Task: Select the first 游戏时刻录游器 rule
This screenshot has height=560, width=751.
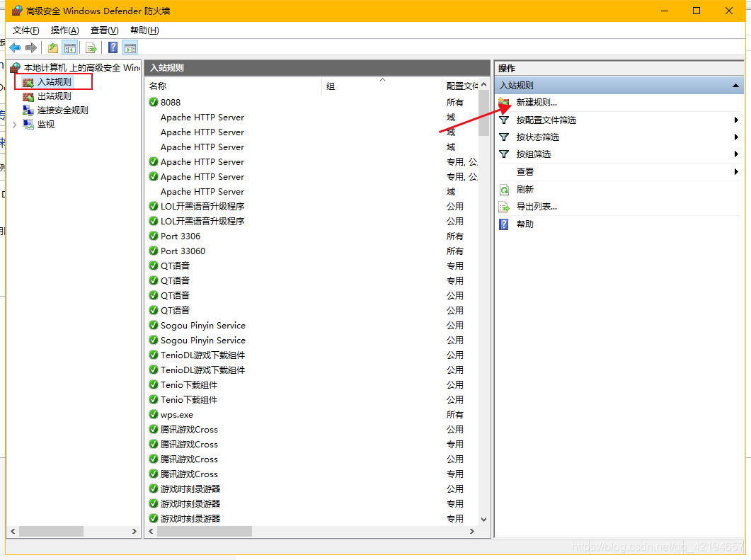Action: [190, 488]
